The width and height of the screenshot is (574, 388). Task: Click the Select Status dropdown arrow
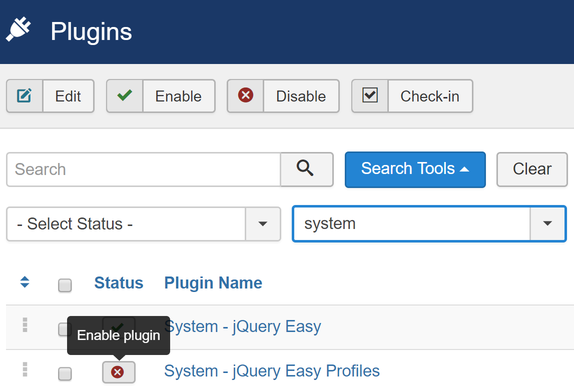263,224
